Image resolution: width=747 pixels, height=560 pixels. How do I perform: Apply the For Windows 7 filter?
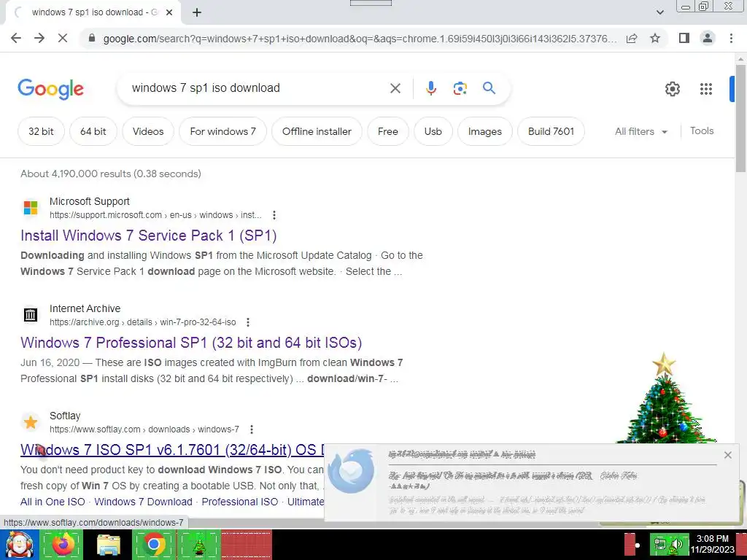tap(223, 131)
